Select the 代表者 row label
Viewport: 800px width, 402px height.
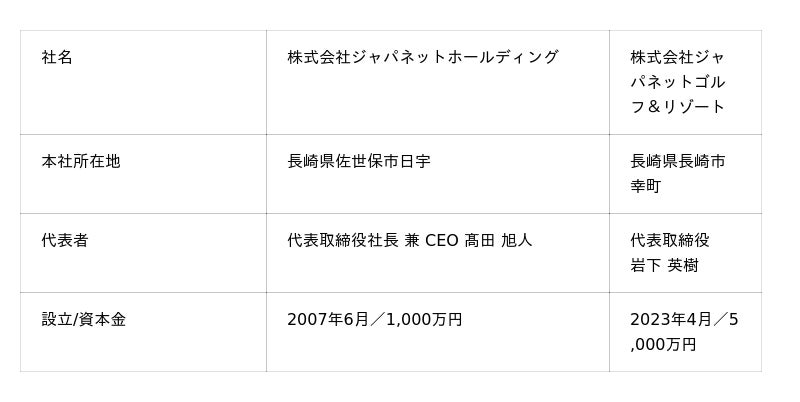pos(65,241)
